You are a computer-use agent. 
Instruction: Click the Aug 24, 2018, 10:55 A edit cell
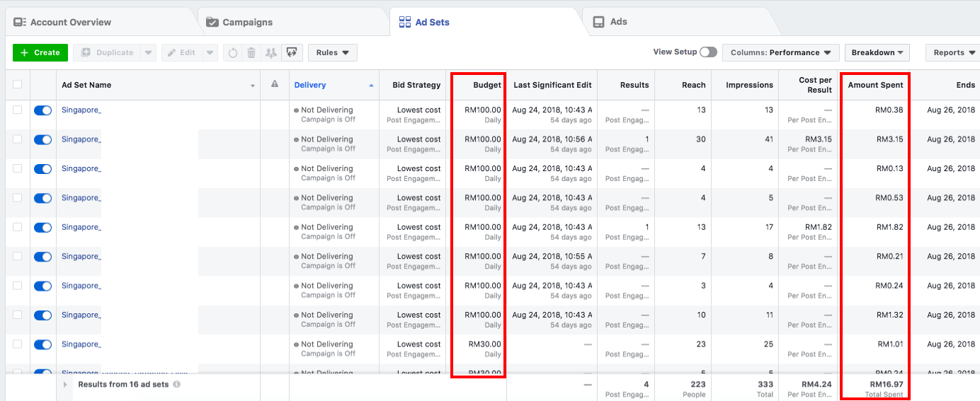(x=552, y=257)
